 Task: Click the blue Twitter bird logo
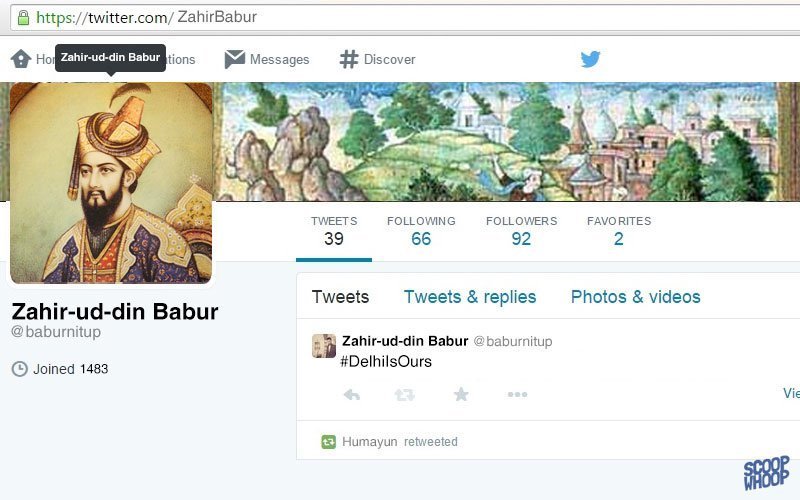tap(590, 59)
